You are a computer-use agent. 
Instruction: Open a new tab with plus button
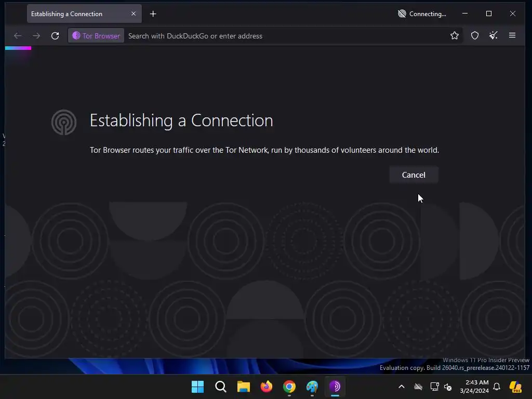pyautogui.click(x=153, y=14)
